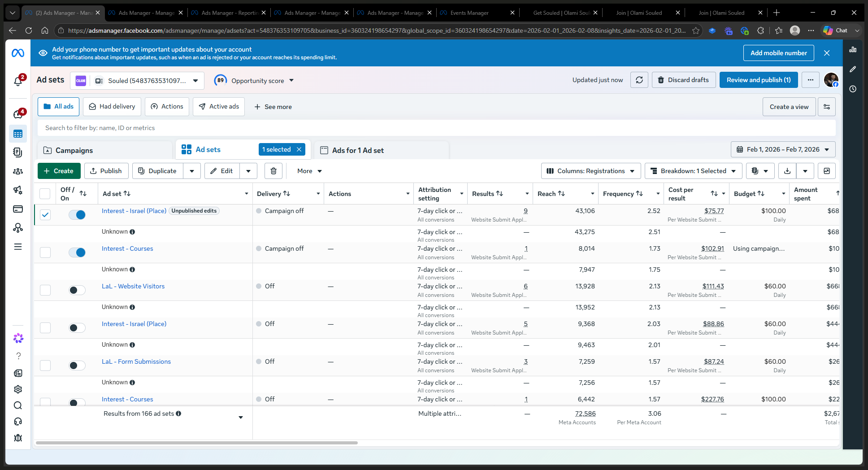Image resolution: width=868 pixels, height=470 pixels.
Task: Open the Feb 1 - Feb 7 date range picker
Action: tap(783, 149)
